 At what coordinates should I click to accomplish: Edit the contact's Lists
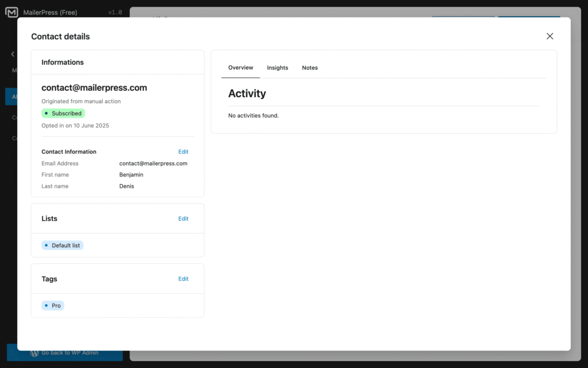click(x=183, y=218)
